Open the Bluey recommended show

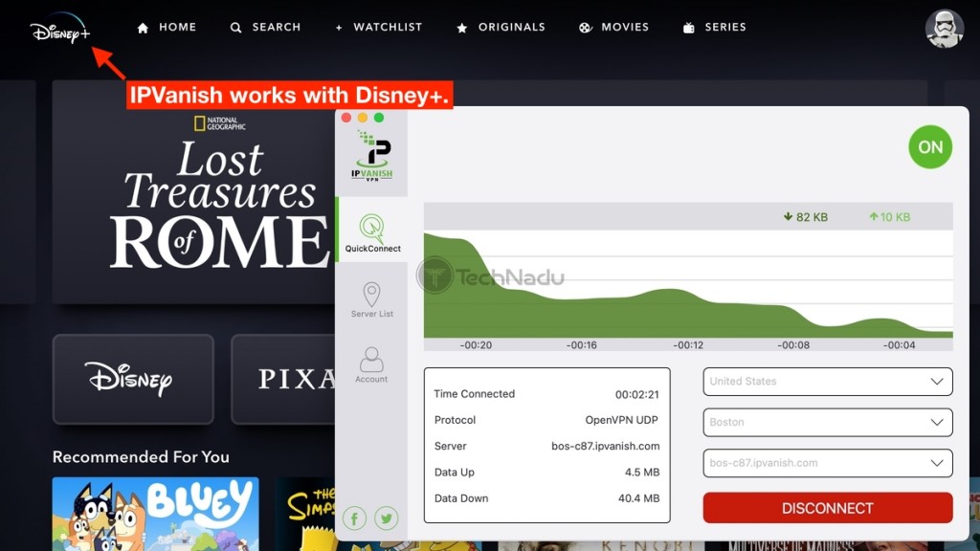click(x=156, y=514)
